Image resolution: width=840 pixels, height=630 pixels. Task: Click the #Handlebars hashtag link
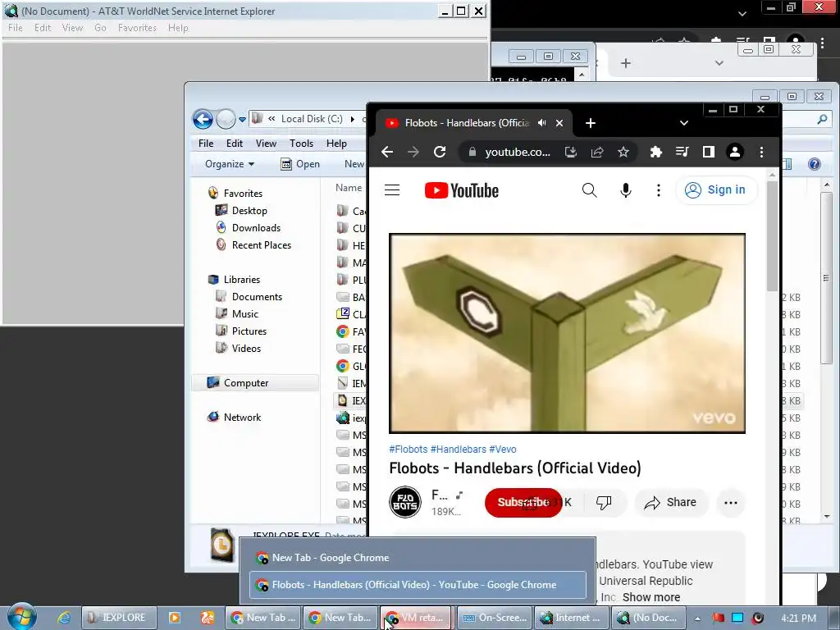pyautogui.click(x=459, y=450)
